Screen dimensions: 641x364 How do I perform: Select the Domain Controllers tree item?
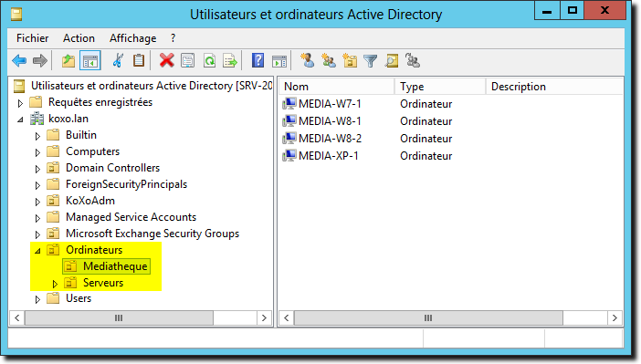pyautogui.click(x=112, y=168)
